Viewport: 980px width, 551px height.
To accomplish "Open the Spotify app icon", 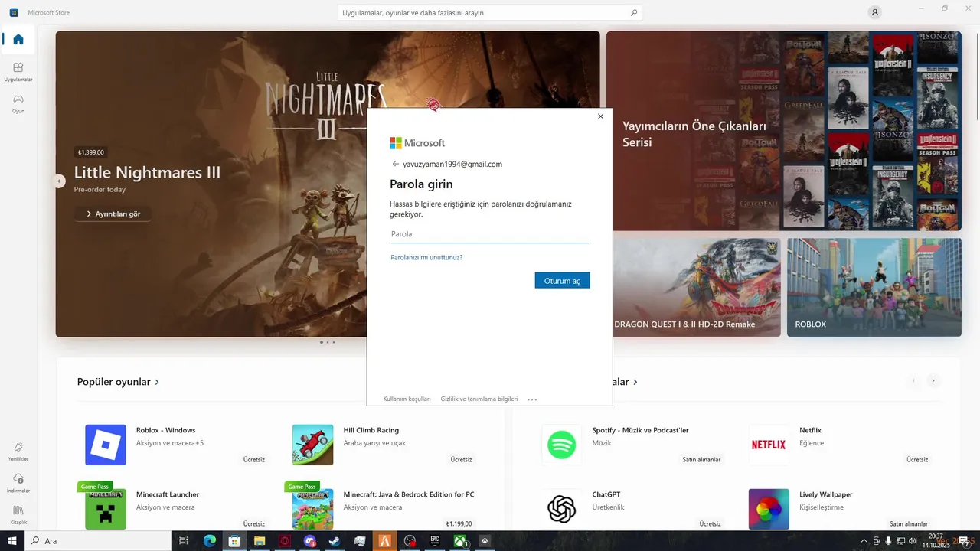I will [x=561, y=445].
